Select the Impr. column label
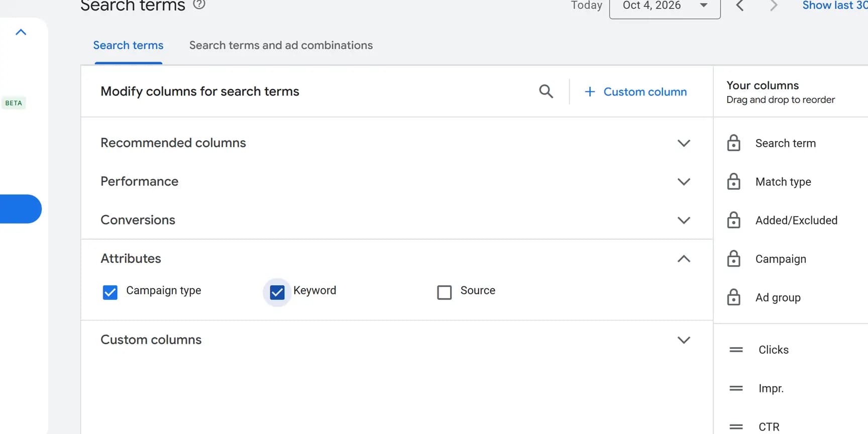Screen dimensions: 868x434 tap(771, 388)
